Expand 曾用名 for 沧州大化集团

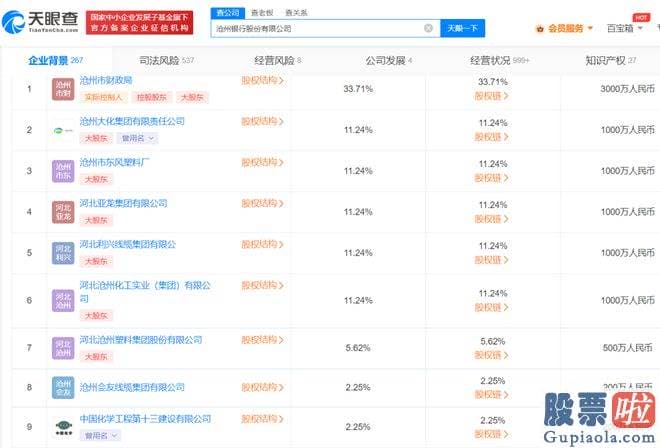(137, 138)
